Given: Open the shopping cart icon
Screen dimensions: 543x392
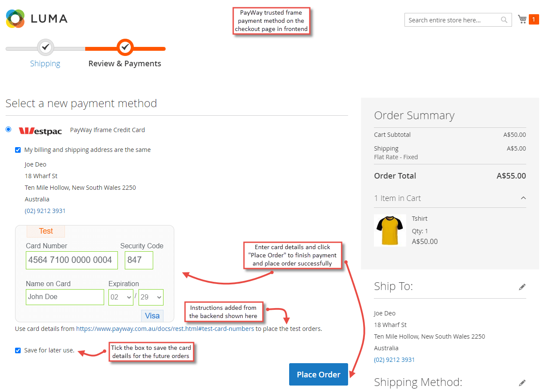Looking at the screenshot, I should pyautogui.click(x=522, y=19).
